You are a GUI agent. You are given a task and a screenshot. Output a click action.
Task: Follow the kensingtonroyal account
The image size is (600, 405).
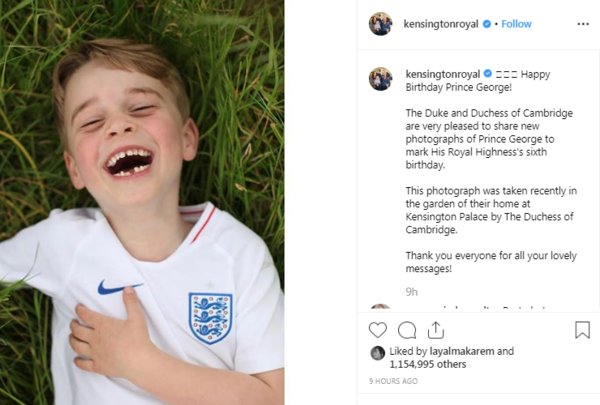click(516, 23)
